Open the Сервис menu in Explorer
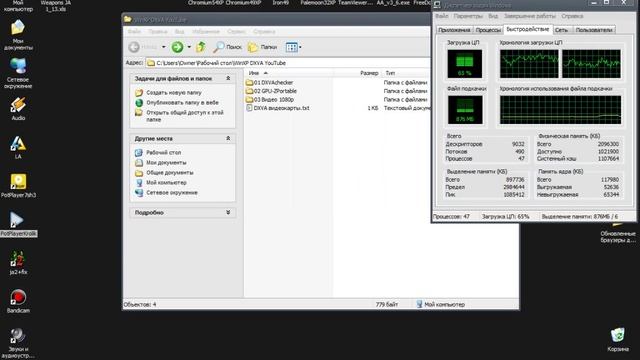The height and width of the screenshot is (360, 640). (236, 31)
